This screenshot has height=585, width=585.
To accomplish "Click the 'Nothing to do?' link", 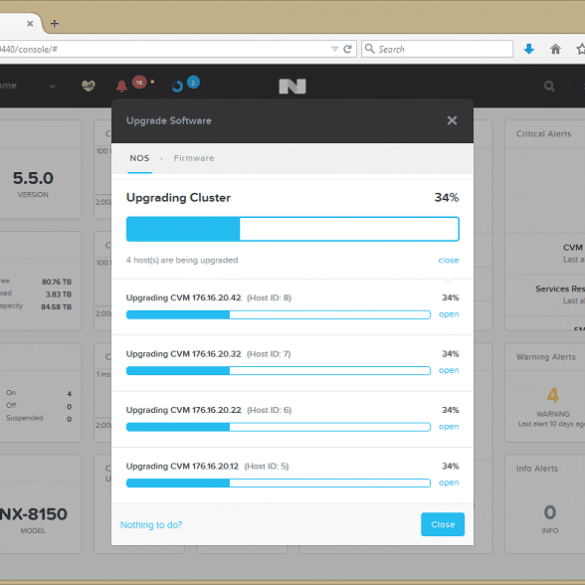I will [x=151, y=525].
